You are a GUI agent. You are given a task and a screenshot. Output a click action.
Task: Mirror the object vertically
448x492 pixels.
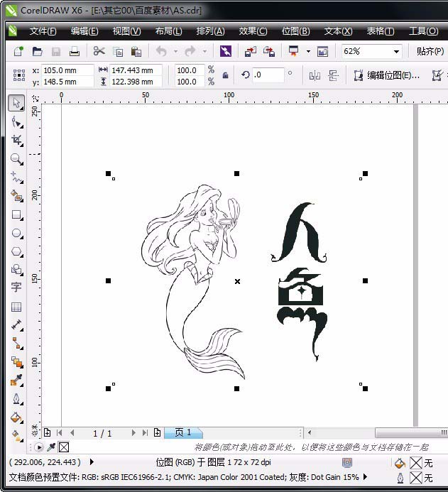click(x=333, y=75)
